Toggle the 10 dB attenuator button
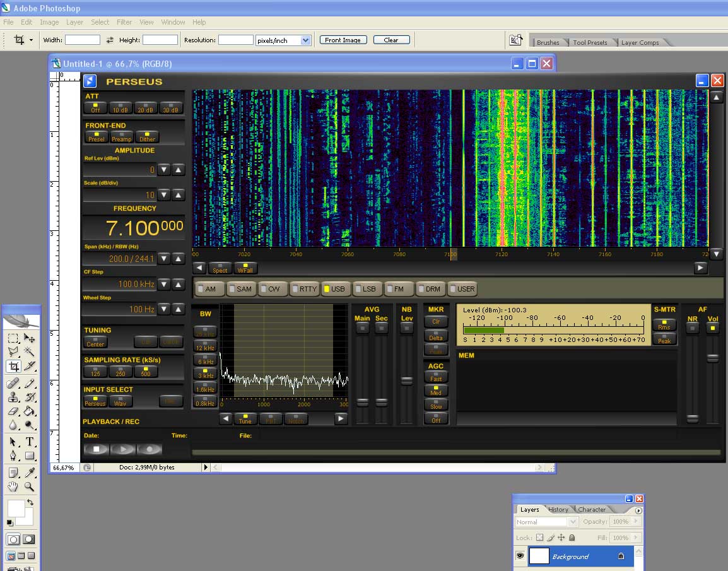Viewport: 728px width, 571px height. (120, 108)
